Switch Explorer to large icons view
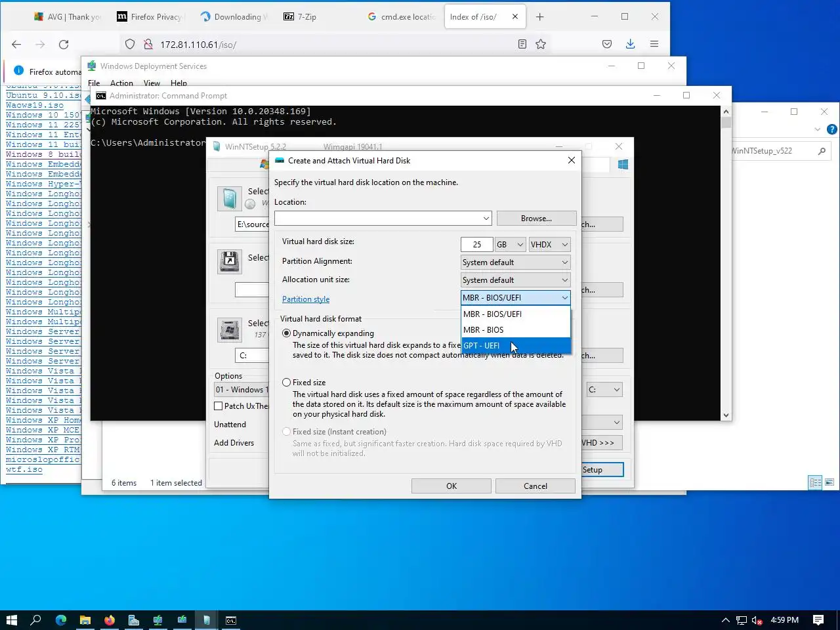The image size is (840, 630). coord(829,482)
